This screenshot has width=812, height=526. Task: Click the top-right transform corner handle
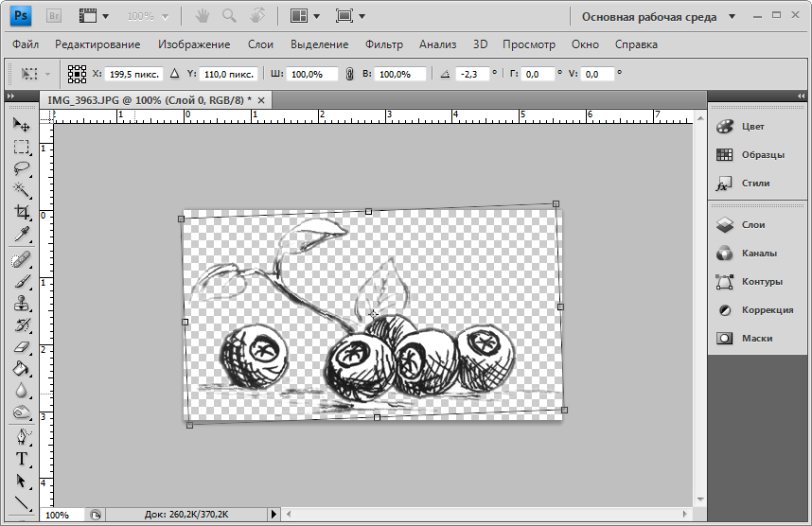556,204
